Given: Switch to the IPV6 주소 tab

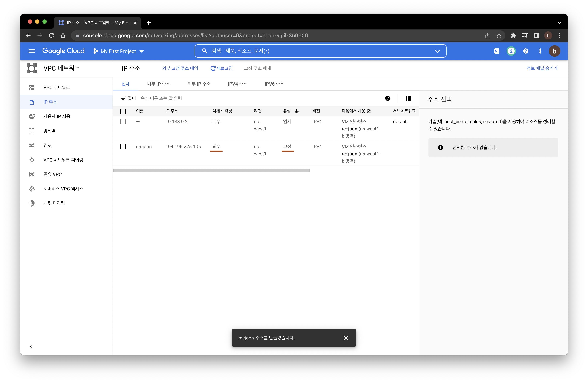Looking at the screenshot, I should coord(274,84).
